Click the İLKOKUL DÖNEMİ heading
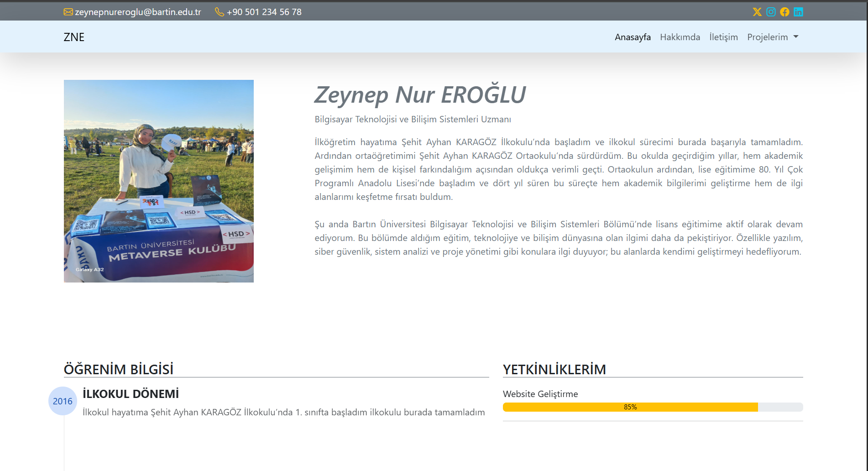 131,393
